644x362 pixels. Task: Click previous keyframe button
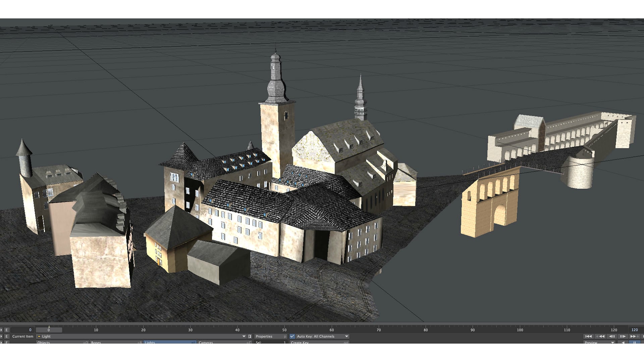point(600,336)
